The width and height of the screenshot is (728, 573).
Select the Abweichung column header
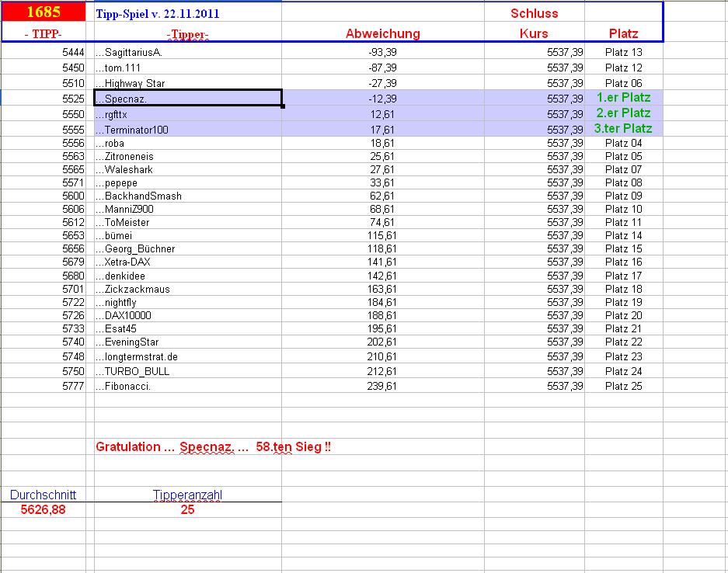point(382,33)
